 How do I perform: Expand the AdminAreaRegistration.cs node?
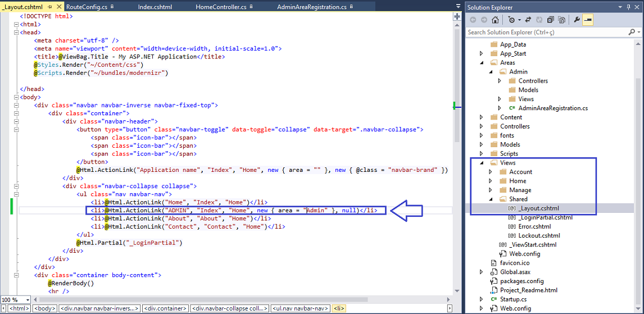(500, 108)
